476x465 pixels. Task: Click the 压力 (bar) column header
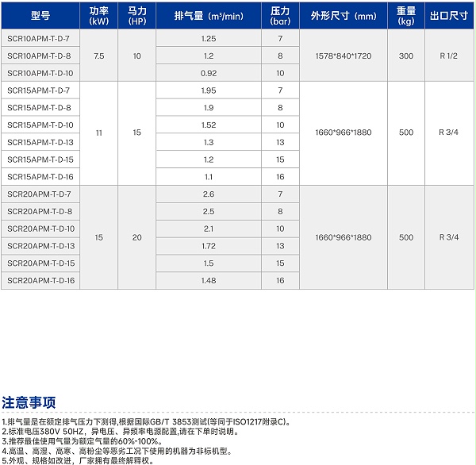[x=280, y=16]
